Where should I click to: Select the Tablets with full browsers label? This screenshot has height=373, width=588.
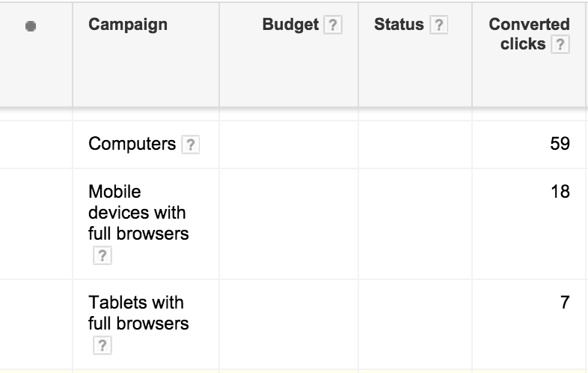pyautogui.click(x=138, y=313)
